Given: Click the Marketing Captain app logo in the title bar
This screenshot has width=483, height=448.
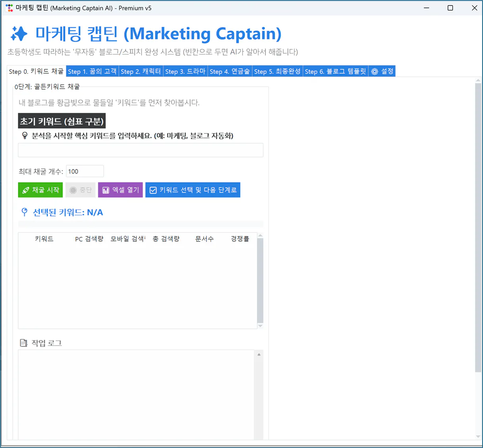Looking at the screenshot, I should tap(9, 8).
